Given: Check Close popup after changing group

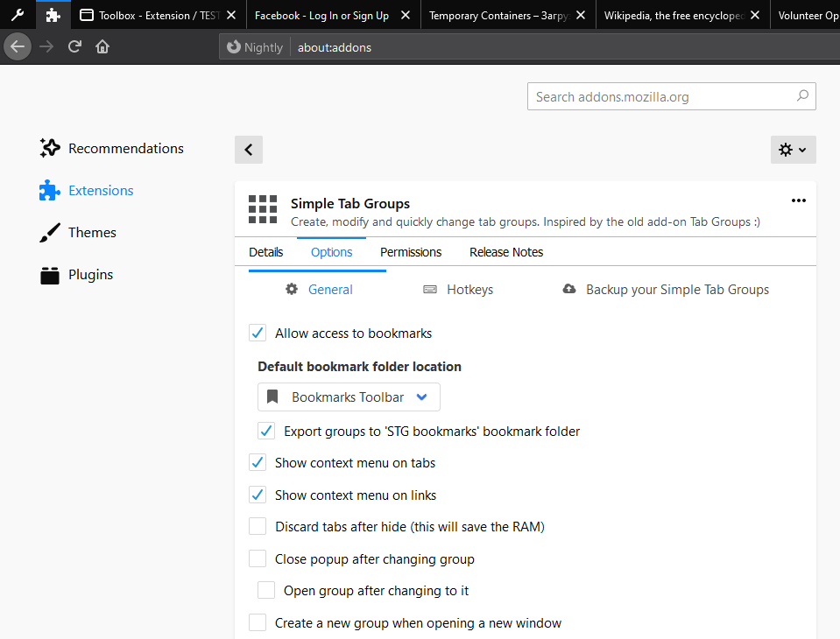Looking at the screenshot, I should click(258, 558).
